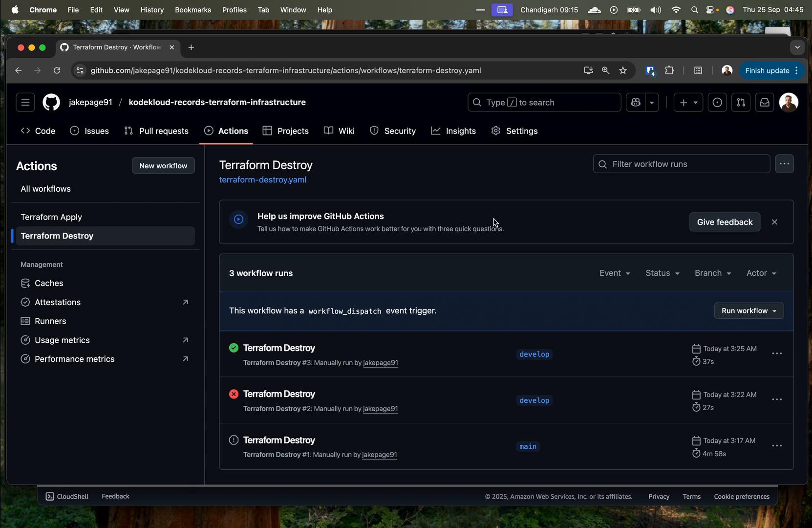Click the zoom magnifier in address bar
The image size is (812, 528).
click(606, 70)
